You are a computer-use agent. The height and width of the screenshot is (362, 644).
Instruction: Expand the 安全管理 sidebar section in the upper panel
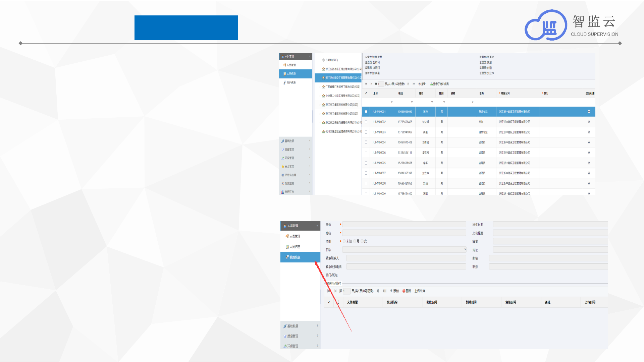pyautogui.click(x=289, y=166)
